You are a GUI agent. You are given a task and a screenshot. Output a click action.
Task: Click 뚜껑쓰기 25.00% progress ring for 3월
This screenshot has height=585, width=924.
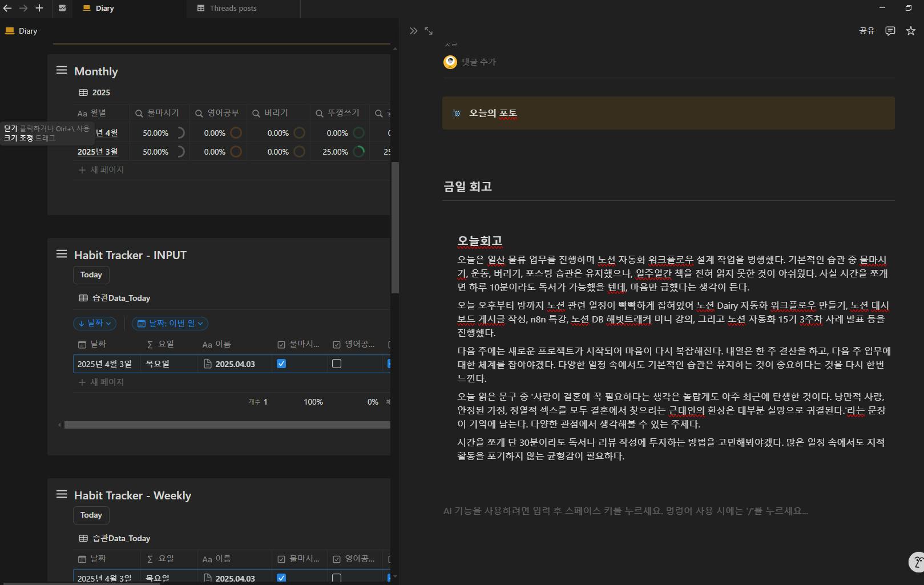(x=359, y=152)
